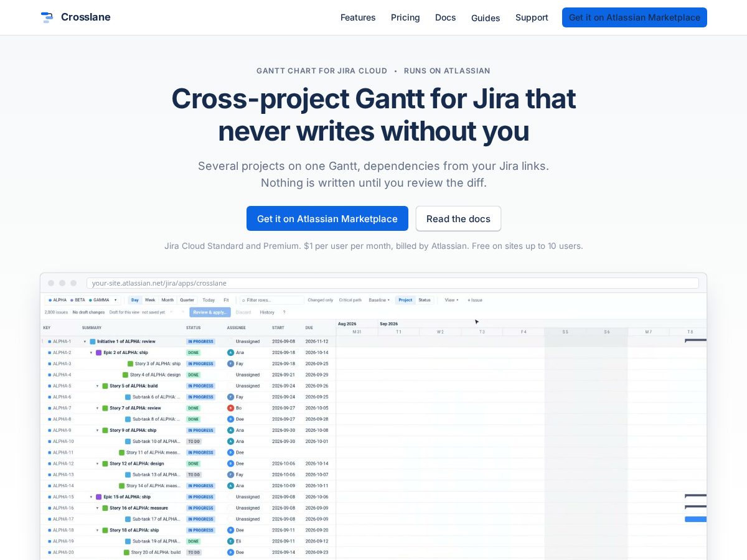Click the Read the docs button
The image size is (747, 560).
point(458,218)
